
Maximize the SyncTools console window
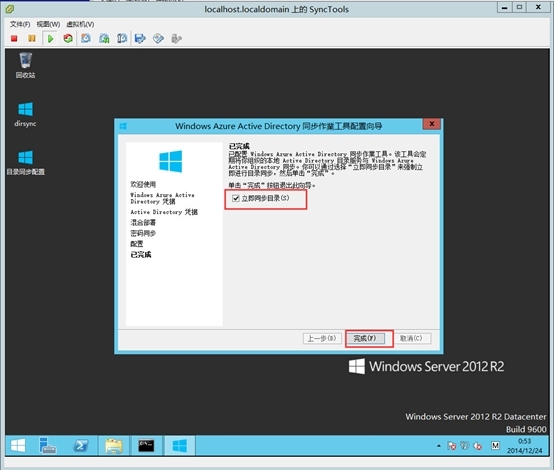point(519,7)
